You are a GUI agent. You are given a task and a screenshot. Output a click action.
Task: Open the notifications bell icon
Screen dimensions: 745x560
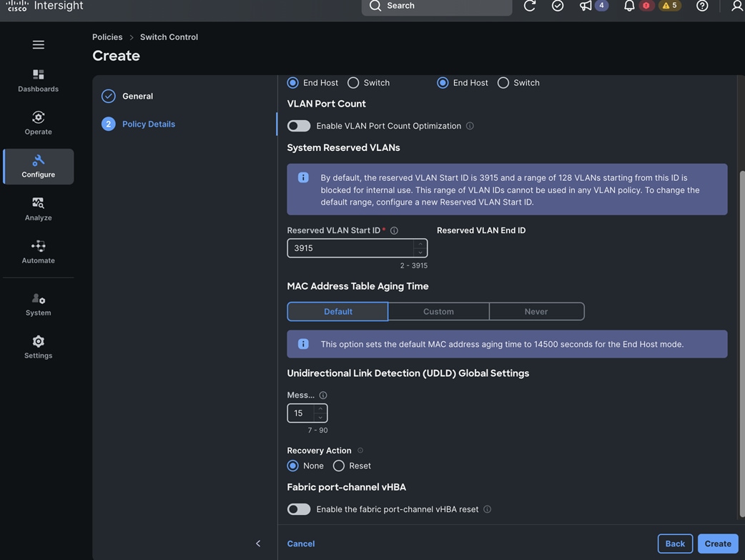pyautogui.click(x=629, y=6)
